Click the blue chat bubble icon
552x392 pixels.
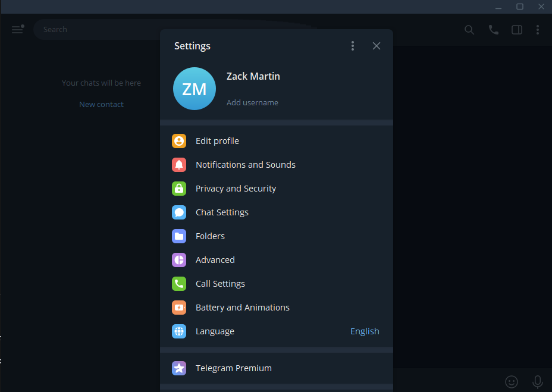(x=179, y=212)
